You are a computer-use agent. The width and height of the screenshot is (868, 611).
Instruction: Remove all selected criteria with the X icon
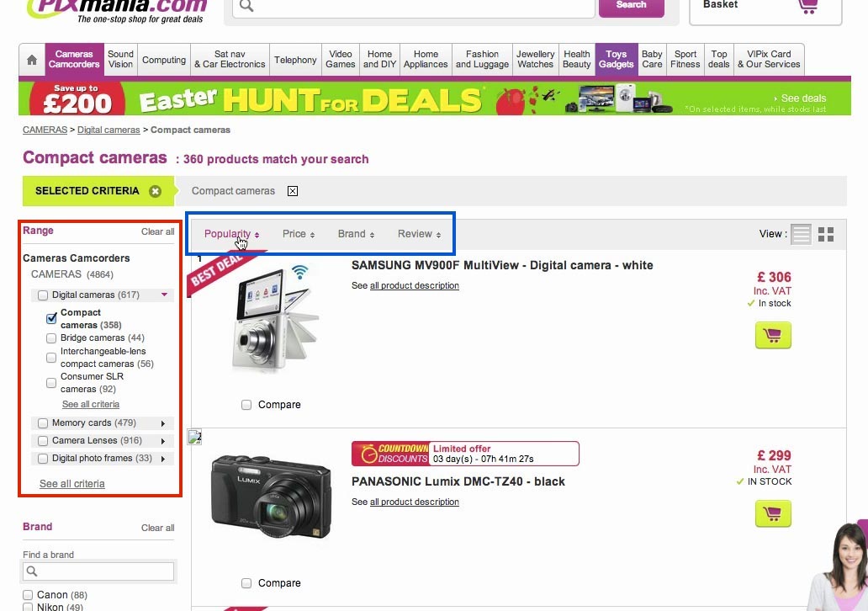click(x=156, y=191)
